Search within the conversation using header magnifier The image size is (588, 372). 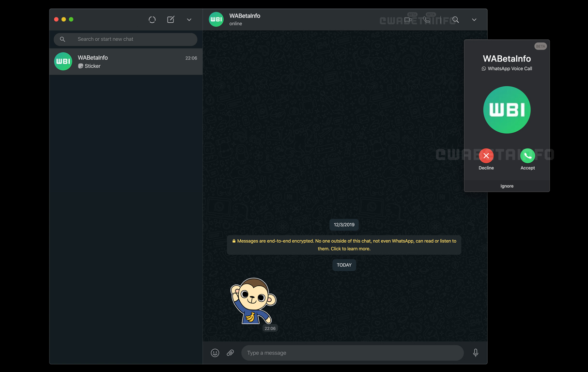pyautogui.click(x=455, y=20)
